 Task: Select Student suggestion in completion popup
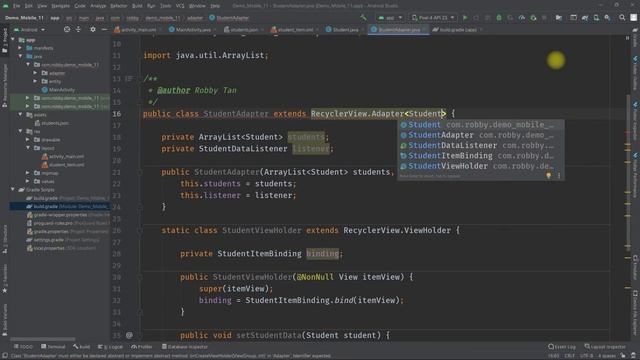tap(481, 124)
